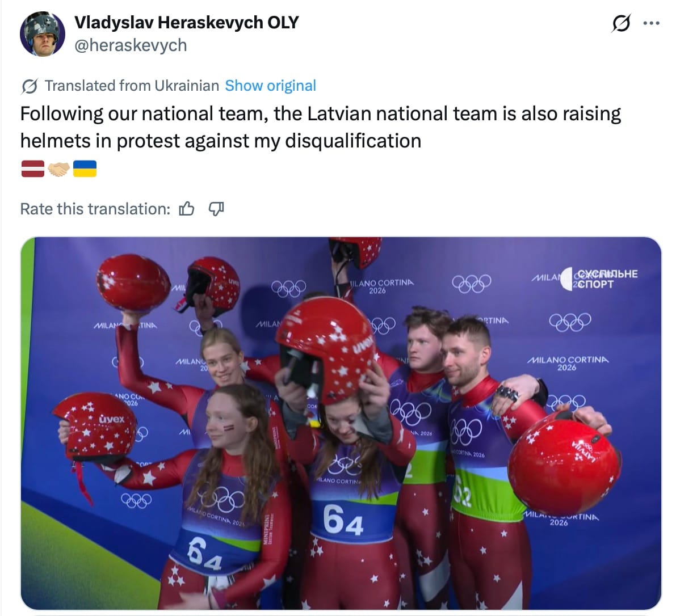Open the three-dot more options menu

click(x=651, y=23)
